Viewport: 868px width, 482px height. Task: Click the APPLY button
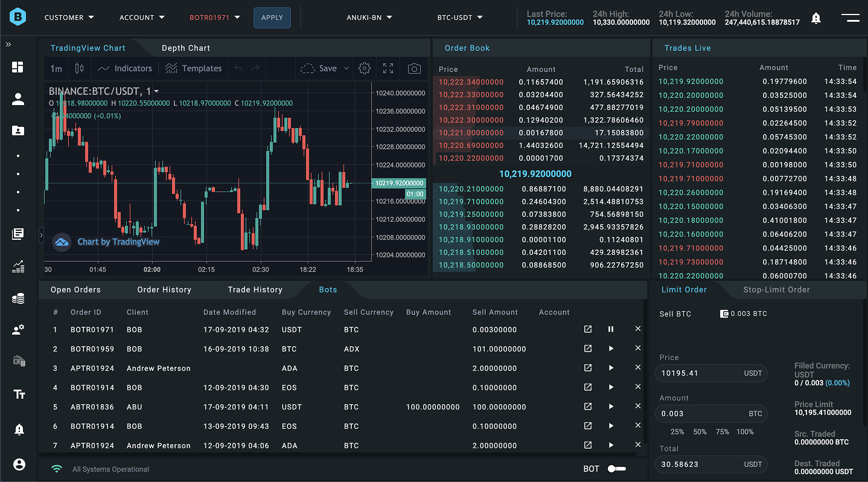(x=272, y=18)
